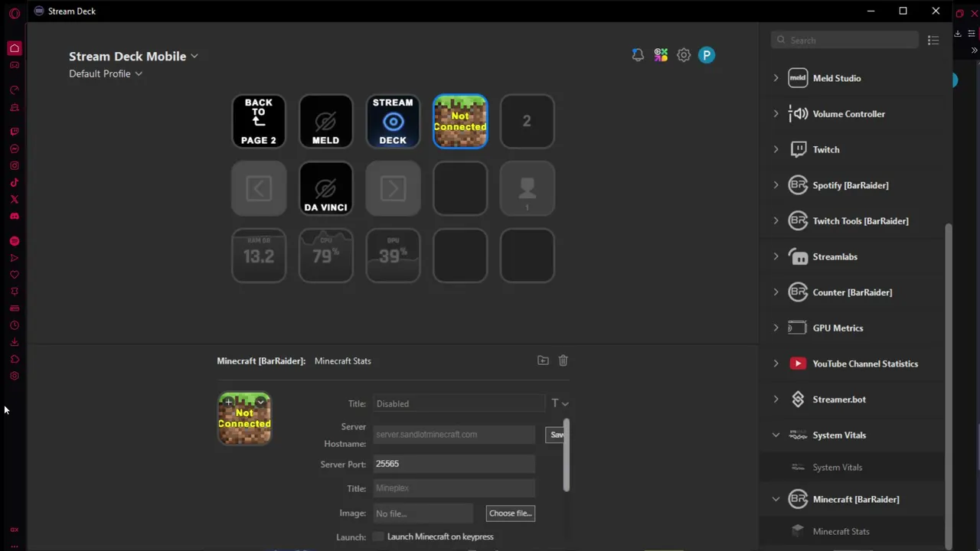
Task: Click the Title field showing Disabled
Action: [x=459, y=403]
